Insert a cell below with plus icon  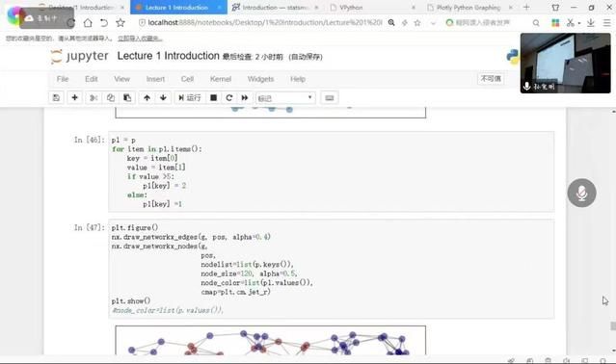(x=74, y=97)
